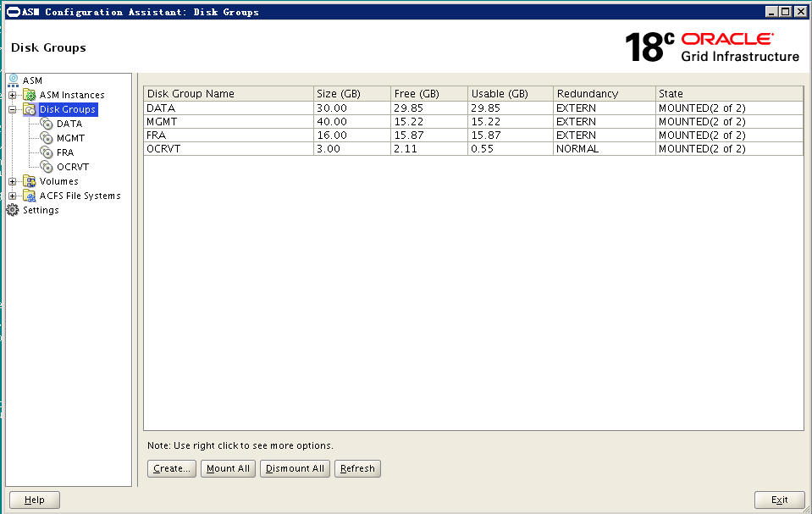Screen dimensions: 812x514
Task: Click NORMAL redundancy cell in OCRVT row
Action: (x=605, y=149)
